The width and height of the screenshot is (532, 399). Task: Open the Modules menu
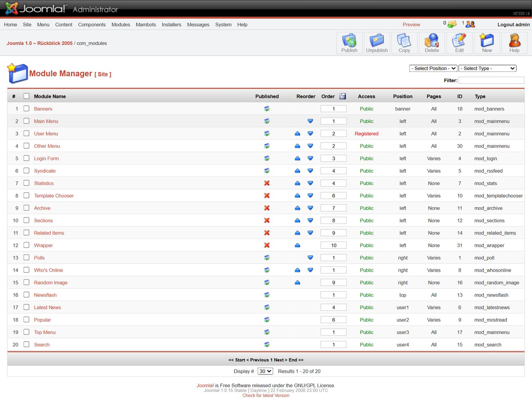(x=121, y=25)
